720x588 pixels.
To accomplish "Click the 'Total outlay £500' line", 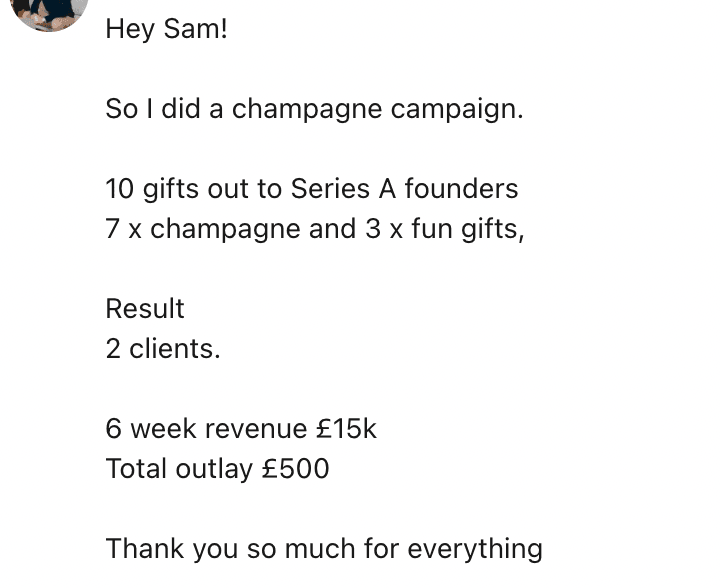I will tap(217, 469).
